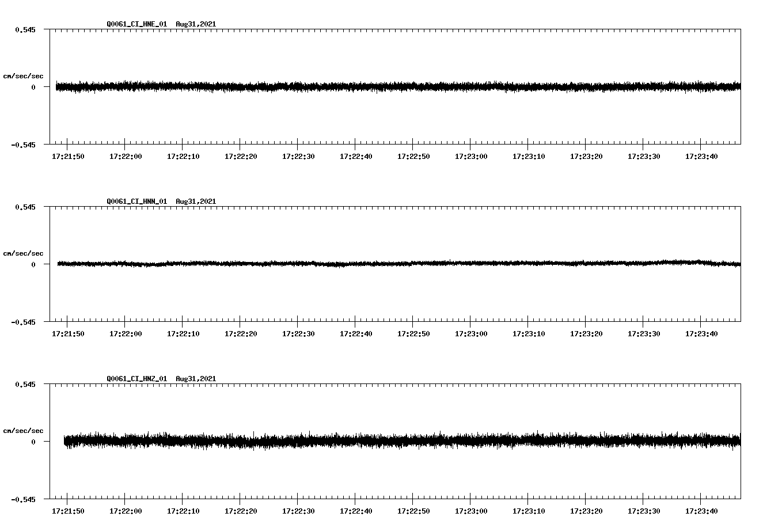Click the 0.545 upper limit on the HNZ plot
The width and height of the screenshot is (782, 532).
(25, 384)
